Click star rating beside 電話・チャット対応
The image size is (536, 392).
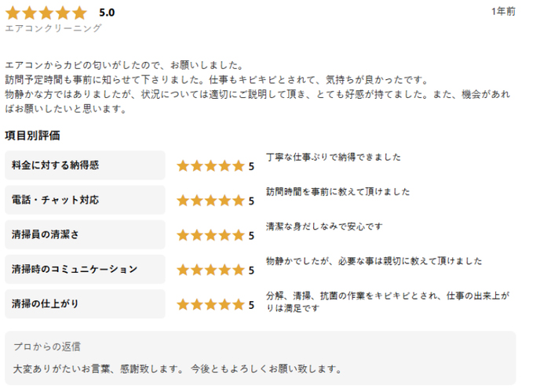tap(210, 201)
